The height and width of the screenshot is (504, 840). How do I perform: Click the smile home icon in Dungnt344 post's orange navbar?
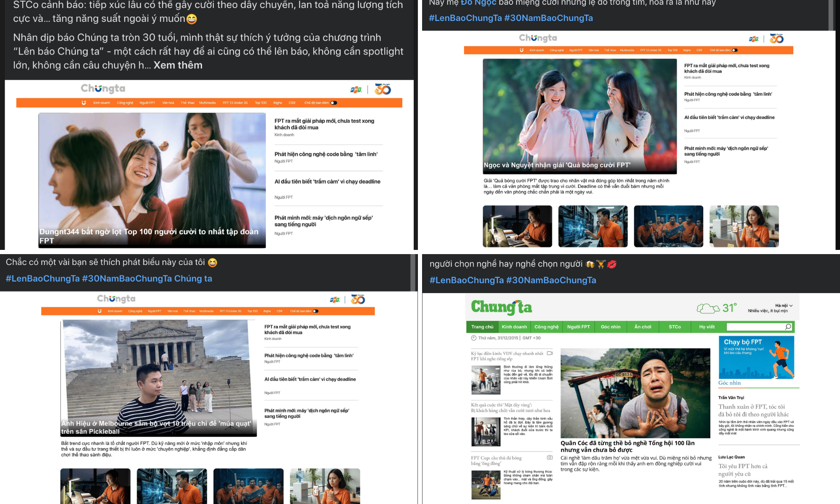84,103
